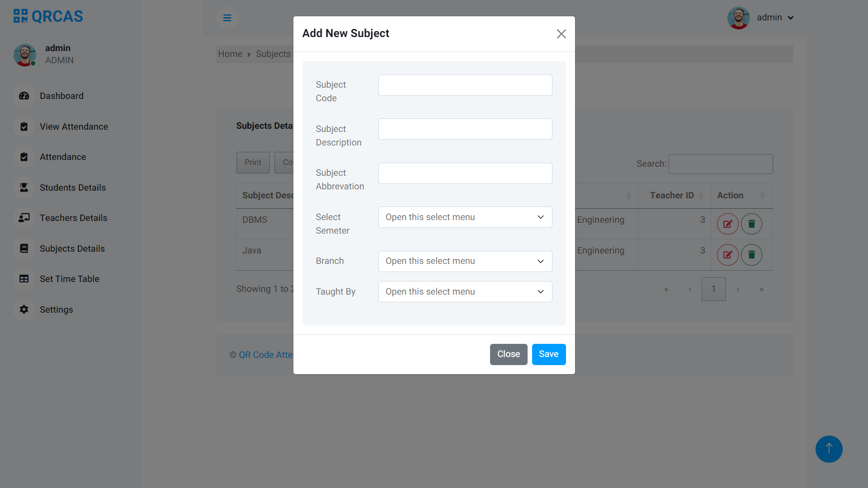Select the Subjects Details book icon
Screen dimensions: 868x488
24,249
